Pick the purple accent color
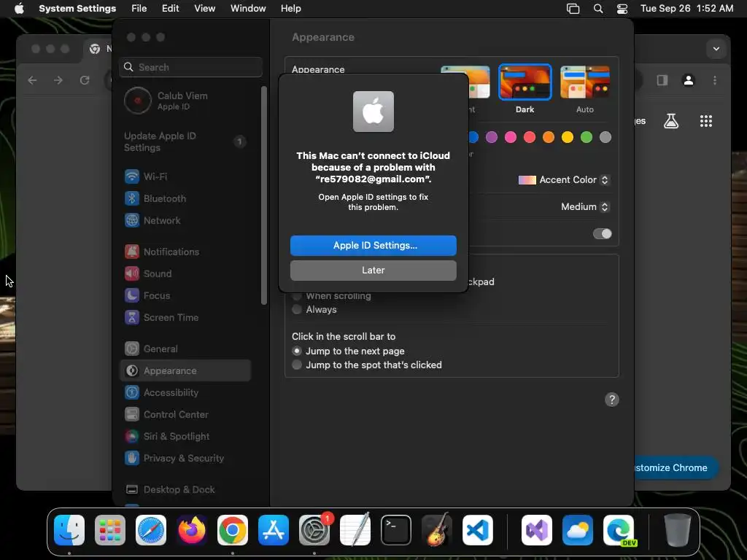The width and height of the screenshot is (747, 560). (x=491, y=138)
